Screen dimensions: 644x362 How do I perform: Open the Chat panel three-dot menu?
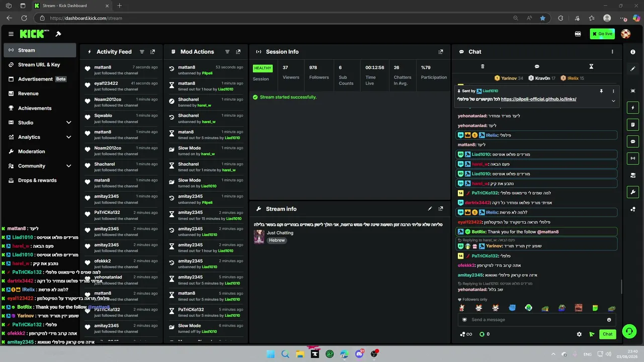[612, 52]
